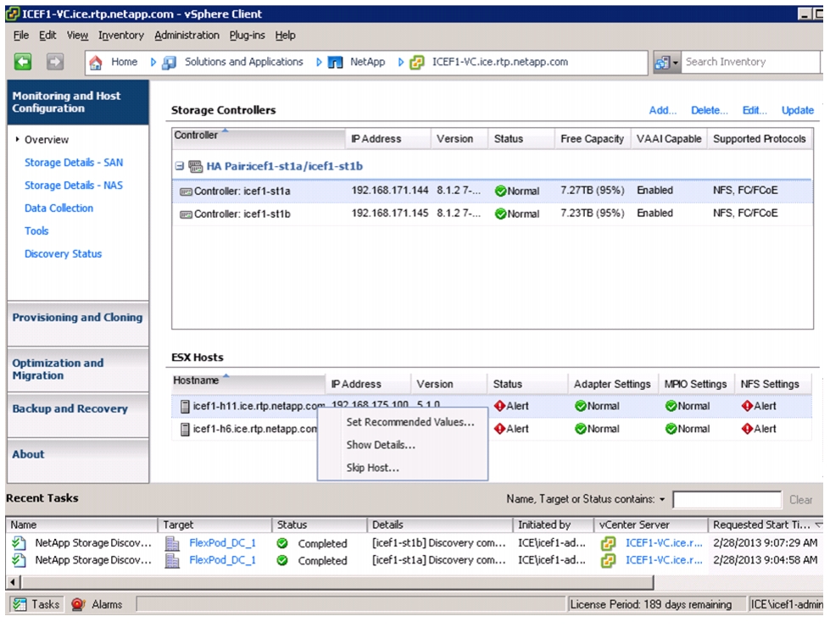
Task: Open the Inventory menu
Action: point(121,36)
